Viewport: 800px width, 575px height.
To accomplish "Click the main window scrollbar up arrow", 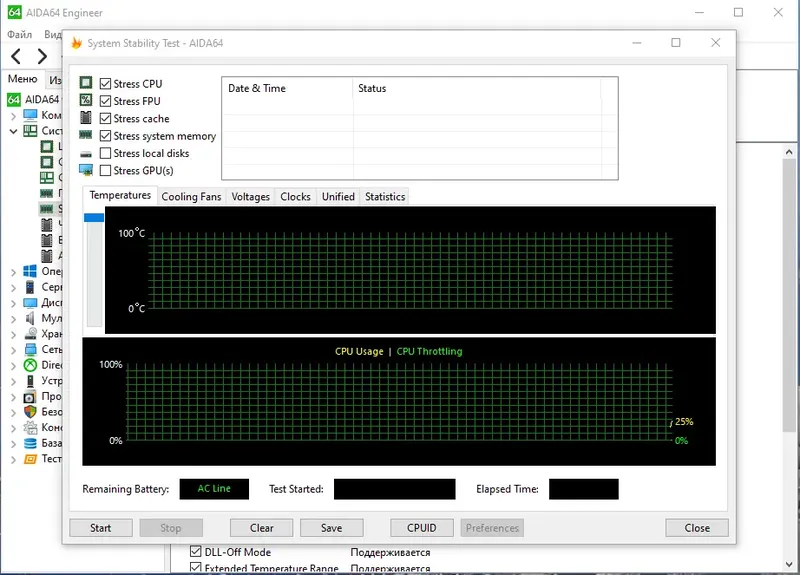I will 789,152.
